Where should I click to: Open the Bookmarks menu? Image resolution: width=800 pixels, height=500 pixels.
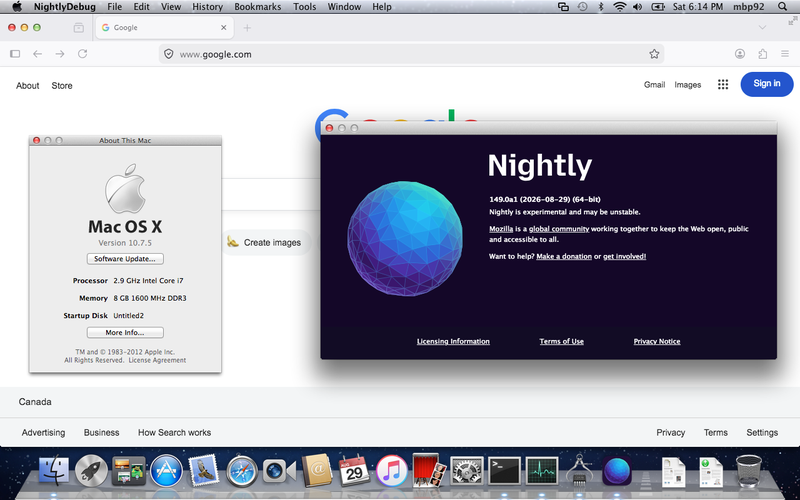[258, 7]
